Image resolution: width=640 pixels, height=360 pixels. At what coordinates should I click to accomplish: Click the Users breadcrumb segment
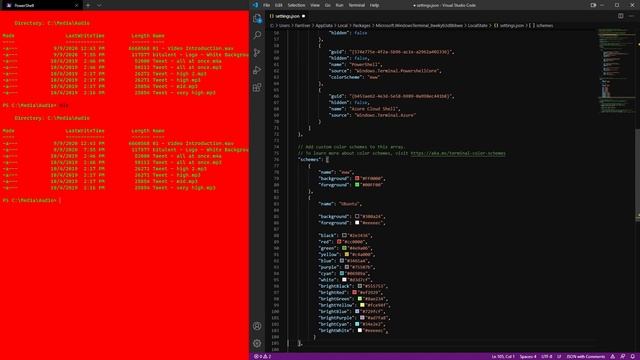click(x=284, y=25)
